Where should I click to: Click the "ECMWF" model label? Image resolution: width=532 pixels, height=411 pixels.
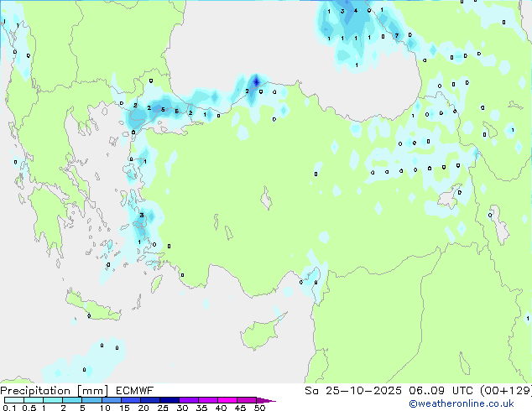(135, 391)
